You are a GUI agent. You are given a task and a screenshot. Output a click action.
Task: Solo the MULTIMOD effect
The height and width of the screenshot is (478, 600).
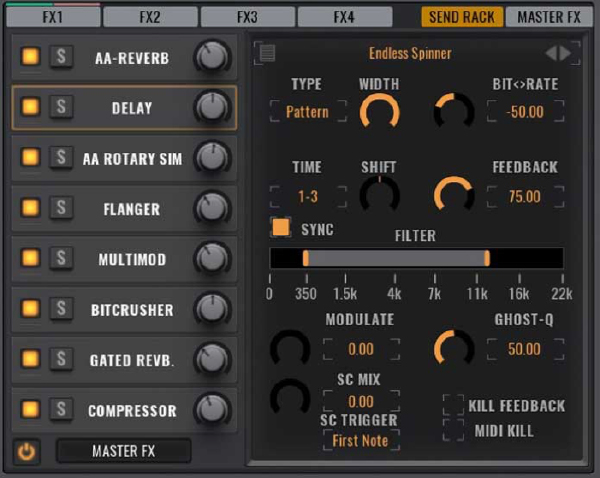click(x=61, y=258)
